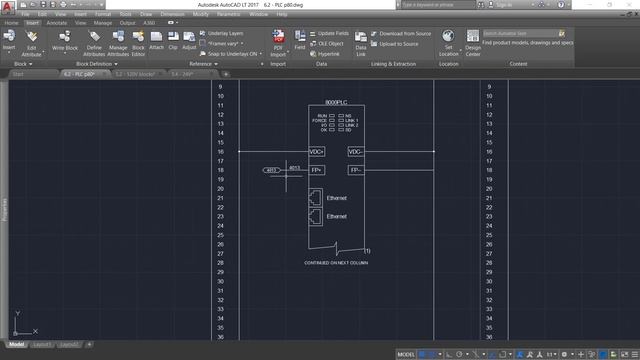Open Snap to Underlays ON dropdown
Screen dimensions: 640x360
260,54
